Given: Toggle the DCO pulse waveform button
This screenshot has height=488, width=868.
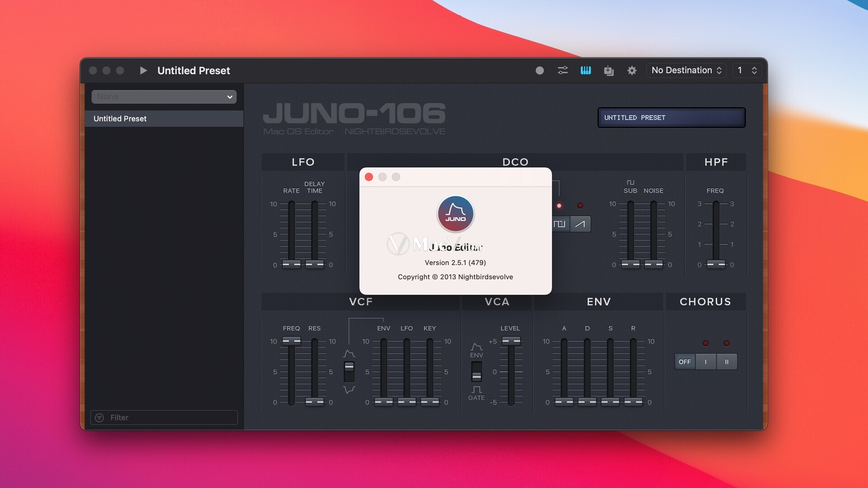Looking at the screenshot, I should click(560, 224).
